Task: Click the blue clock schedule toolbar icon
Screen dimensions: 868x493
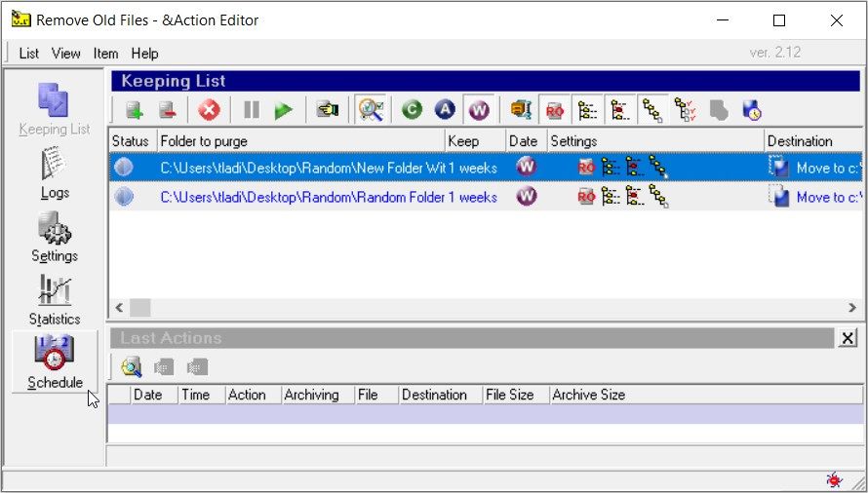Action: tap(751, 110)
